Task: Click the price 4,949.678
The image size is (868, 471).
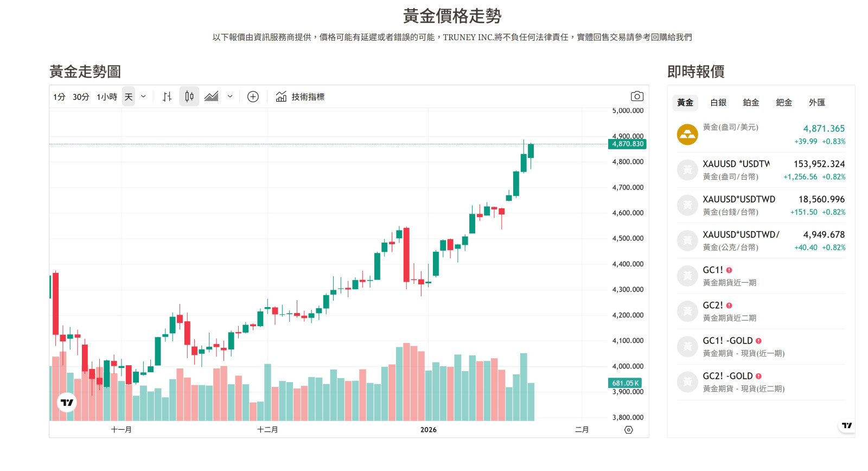Action: (x=824, y=234)
